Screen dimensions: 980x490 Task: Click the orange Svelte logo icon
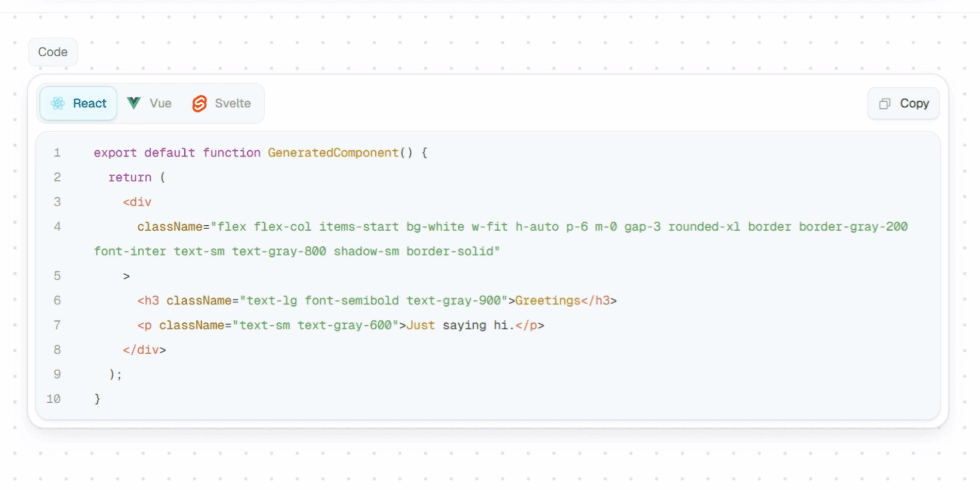click(199, 104)
